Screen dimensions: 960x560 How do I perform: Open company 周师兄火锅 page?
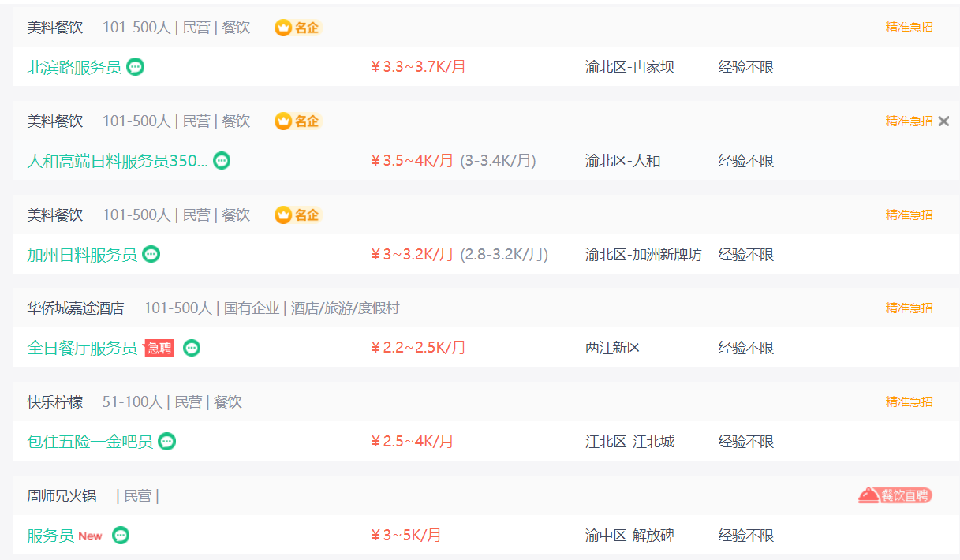coord(62,496)
